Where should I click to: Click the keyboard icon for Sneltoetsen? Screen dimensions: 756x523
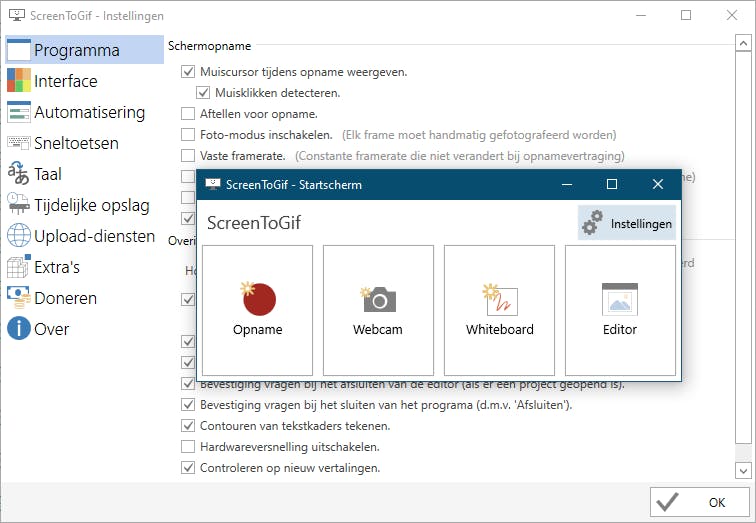click(19, 143)
